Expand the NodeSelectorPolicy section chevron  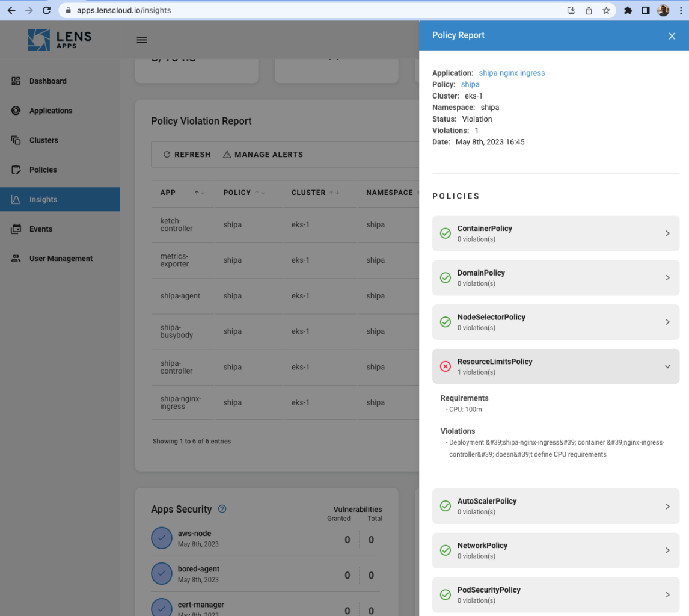point(667,322)
